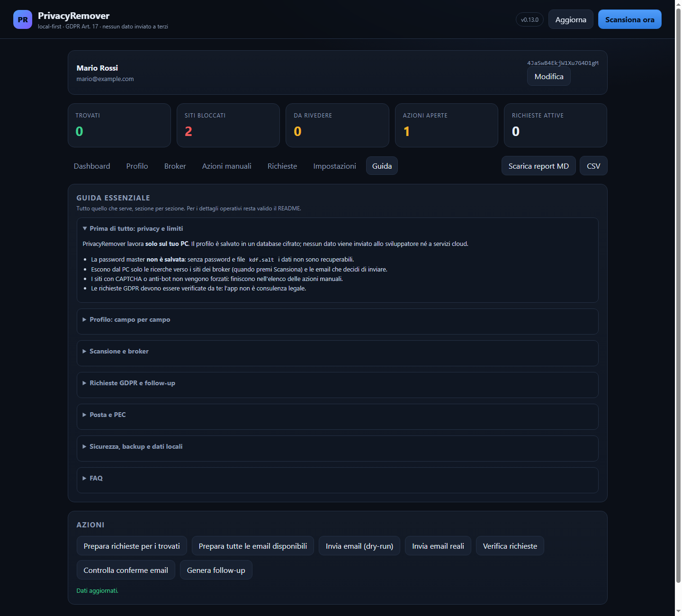The width and height of the screenshot is (682, 616).
Task: Click 'Controlla conferme email' button
Action: [x=126, y=570]
